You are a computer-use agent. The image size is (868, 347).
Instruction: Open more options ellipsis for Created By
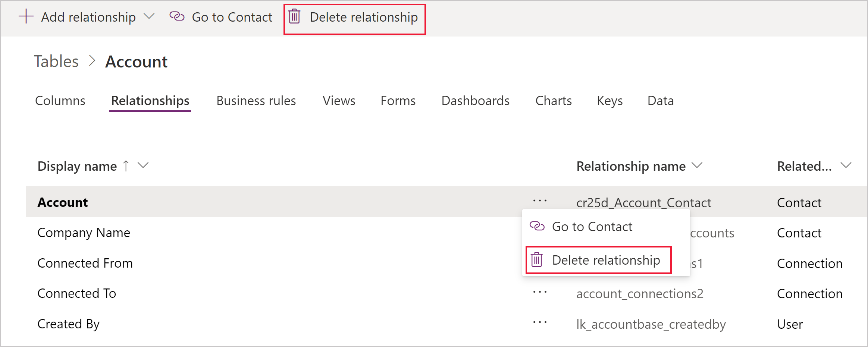(540, 322)
